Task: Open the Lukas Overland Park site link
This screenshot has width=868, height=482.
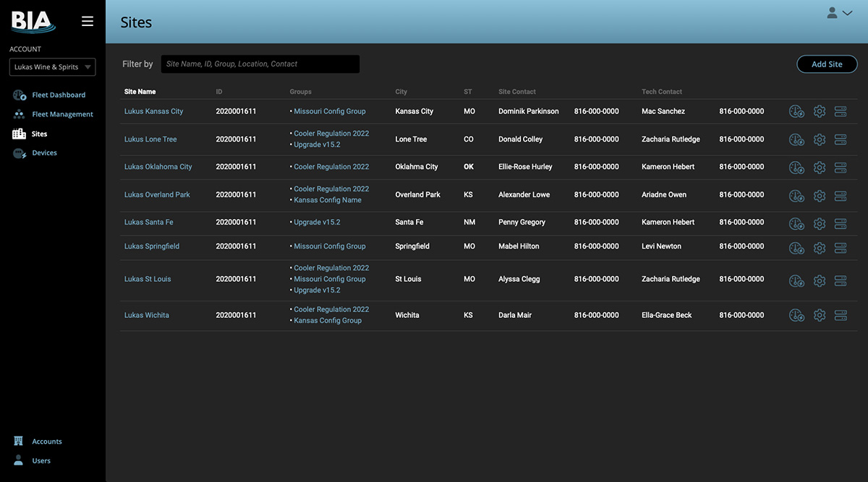Action: (157, 195)
